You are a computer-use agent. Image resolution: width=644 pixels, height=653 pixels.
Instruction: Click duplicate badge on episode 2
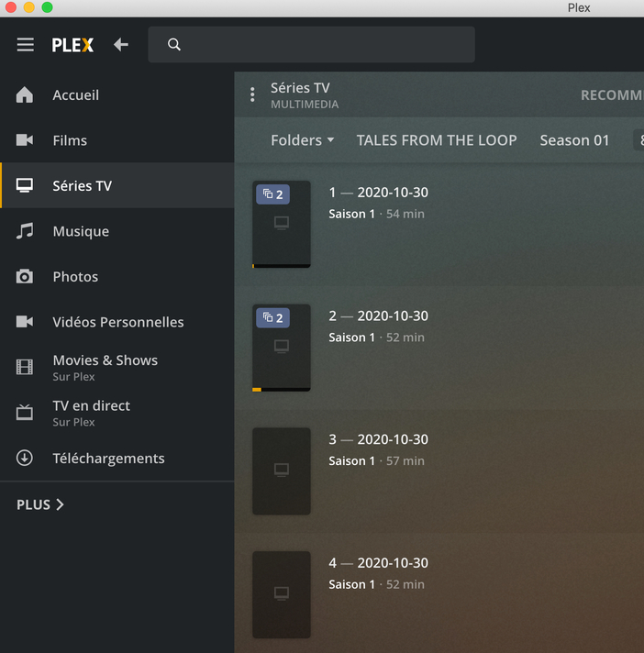click(272, 317)
